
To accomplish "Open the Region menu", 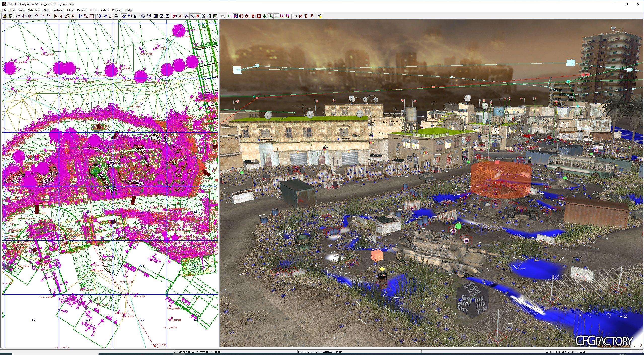I will click(x=82, y=10).
